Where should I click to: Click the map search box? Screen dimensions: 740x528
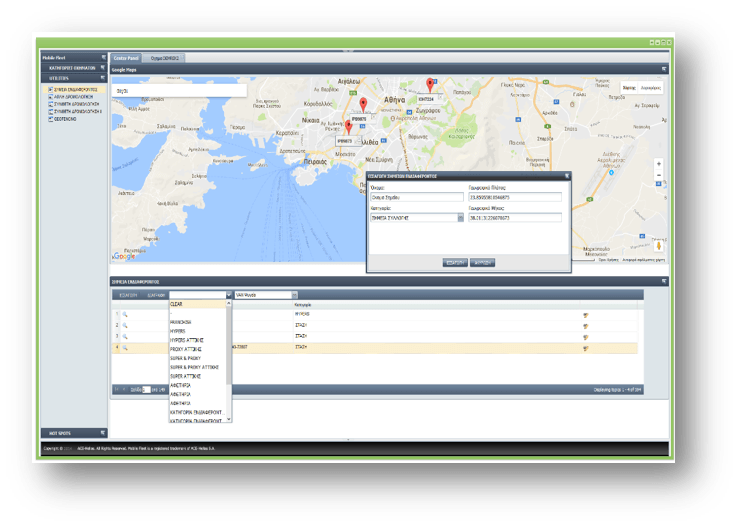179,91
